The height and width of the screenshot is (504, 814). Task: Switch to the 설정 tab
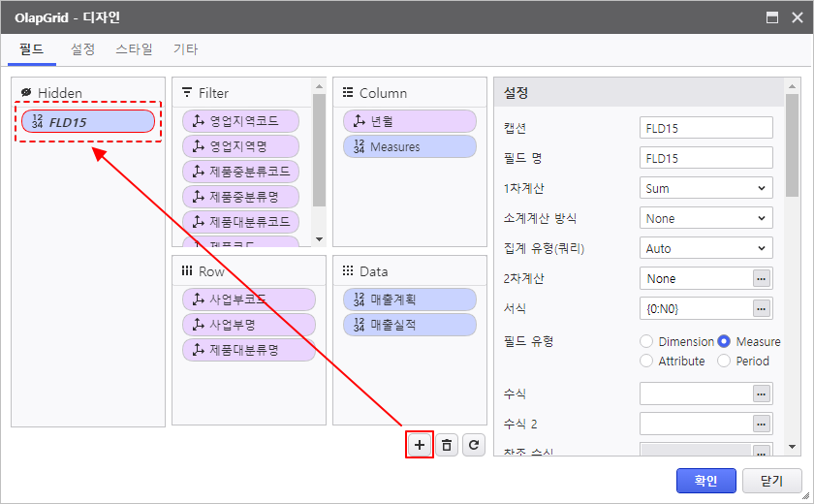[82, 48]
